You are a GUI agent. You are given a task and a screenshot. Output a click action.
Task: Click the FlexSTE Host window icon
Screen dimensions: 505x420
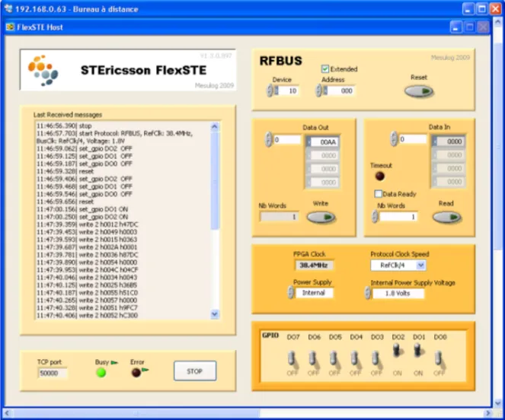pos(10,27)
